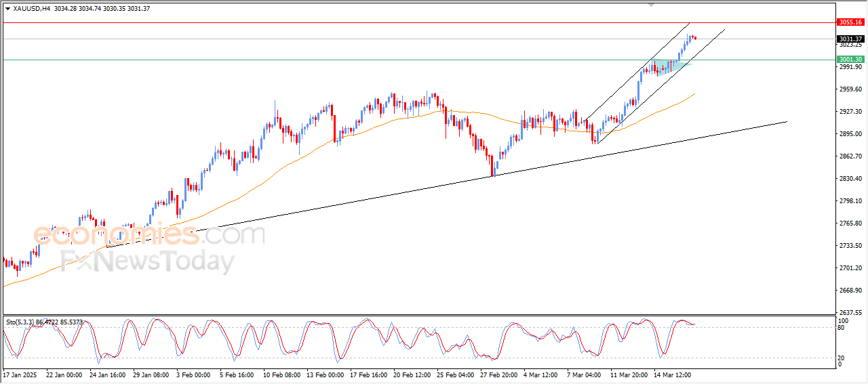Click the dropdown triangle beside XAUUSD,H4
868x384 pixels.
click(x=7, y=8)
